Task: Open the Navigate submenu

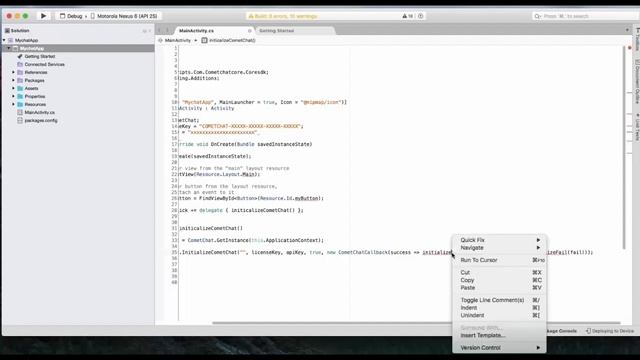Action: click(x=499, y=248)
